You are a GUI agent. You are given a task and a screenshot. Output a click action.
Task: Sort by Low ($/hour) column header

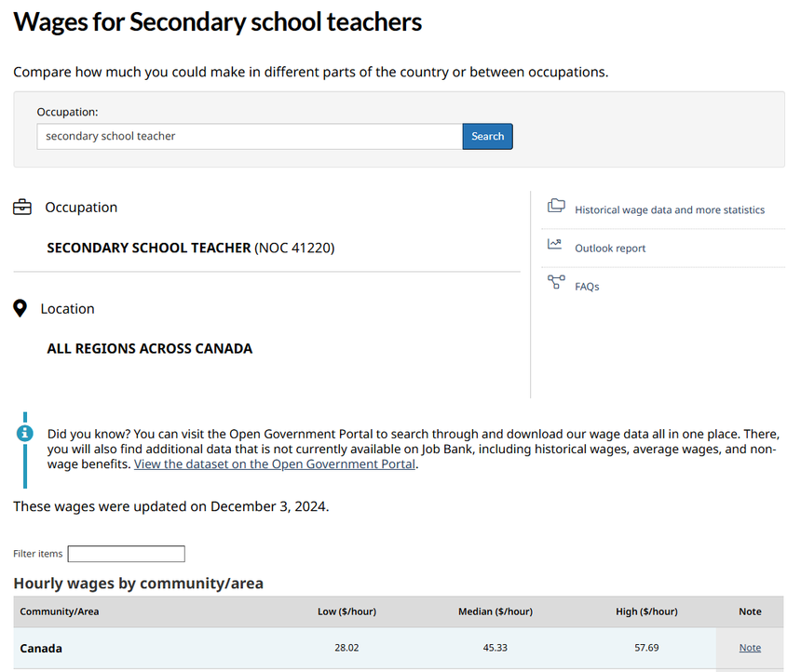[x=346, y=612]
